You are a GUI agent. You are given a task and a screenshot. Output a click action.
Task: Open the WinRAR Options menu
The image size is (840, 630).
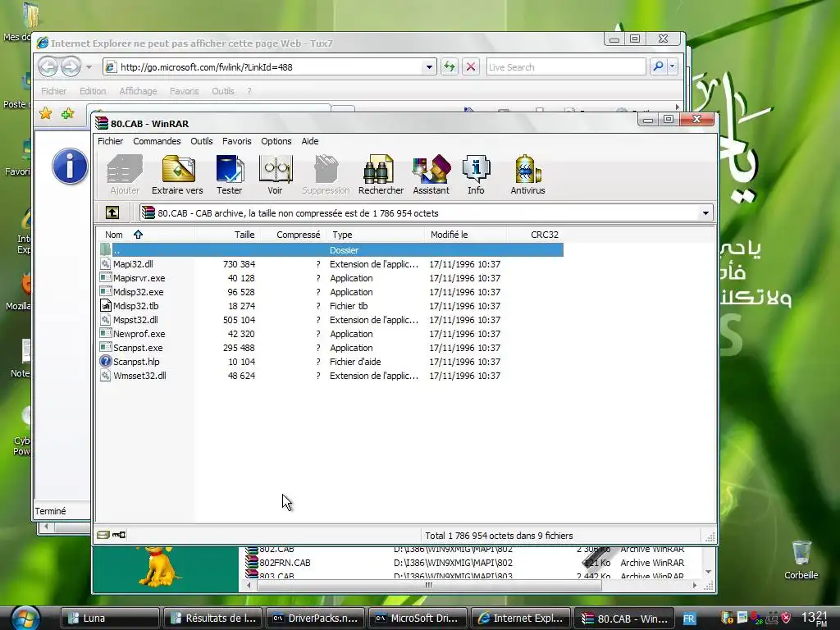(276, 141)
